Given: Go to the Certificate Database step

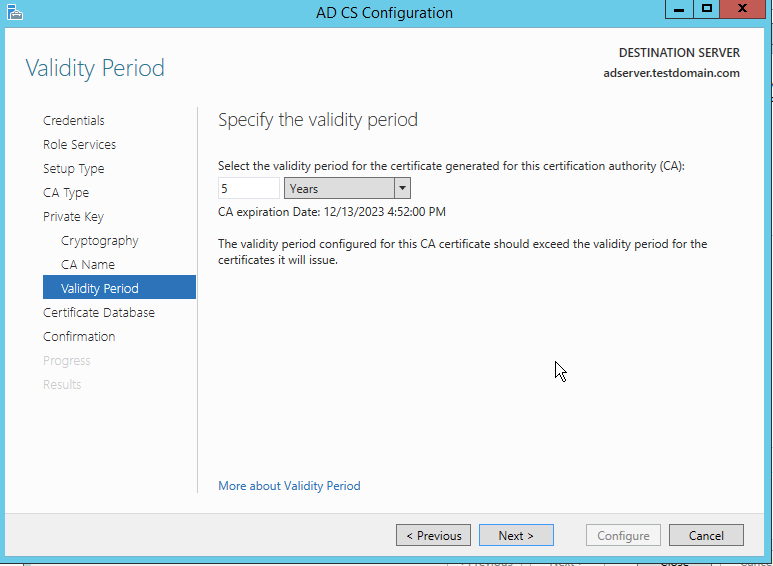Looking at the screenshot, I should (99, 313).
